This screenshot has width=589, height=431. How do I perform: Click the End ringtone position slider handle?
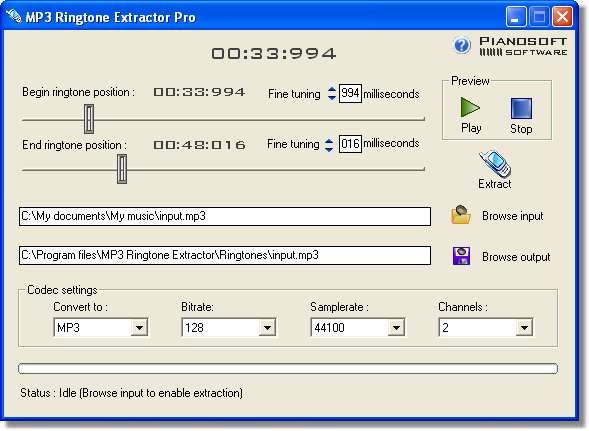tap(122, 169)
